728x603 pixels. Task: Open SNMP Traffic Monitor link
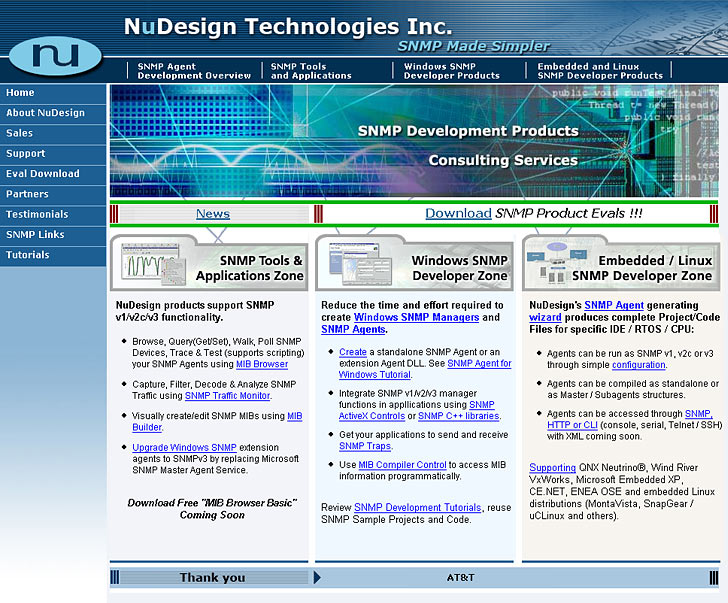(228, 396)
